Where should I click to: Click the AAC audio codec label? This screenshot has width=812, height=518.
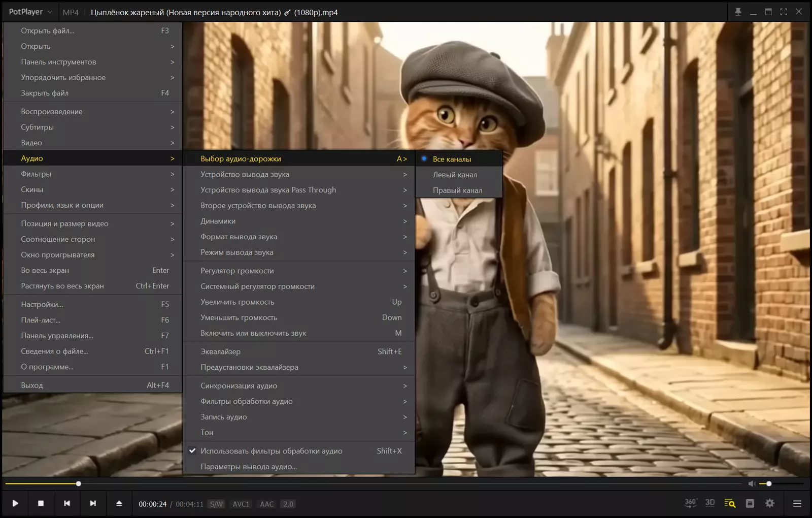point(267,504)
